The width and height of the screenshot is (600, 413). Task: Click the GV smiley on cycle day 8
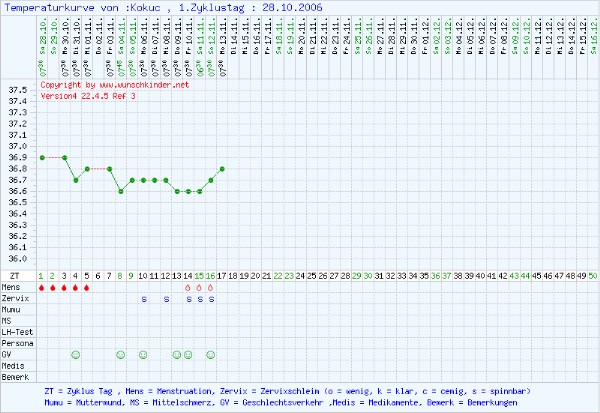pos(121,354)
